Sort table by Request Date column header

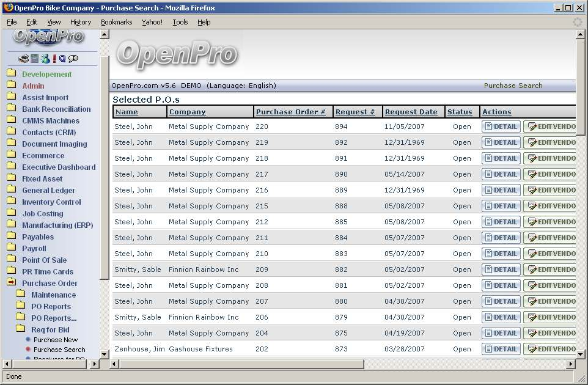point(411,112)
